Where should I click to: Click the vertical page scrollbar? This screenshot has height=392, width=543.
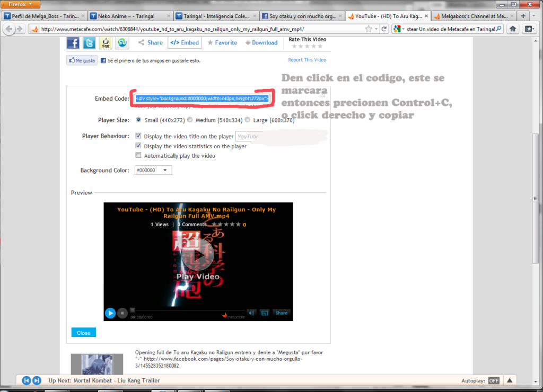point(536,199)
